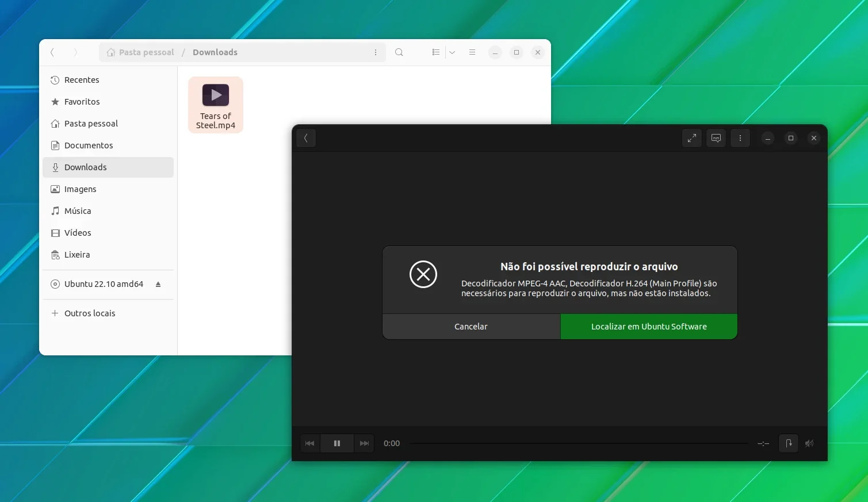Click Localizar em Ubuntu Software
868x502 pixels.
(649, 327)
